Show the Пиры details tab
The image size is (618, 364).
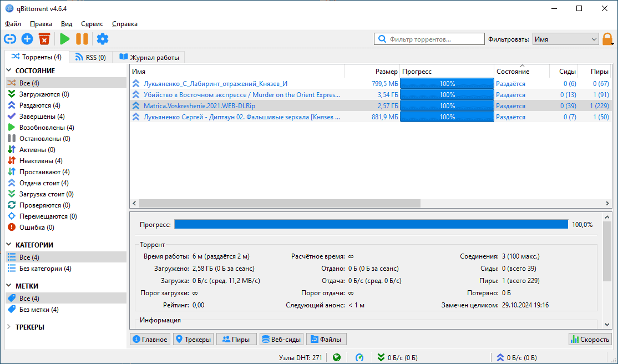(236, 339)
